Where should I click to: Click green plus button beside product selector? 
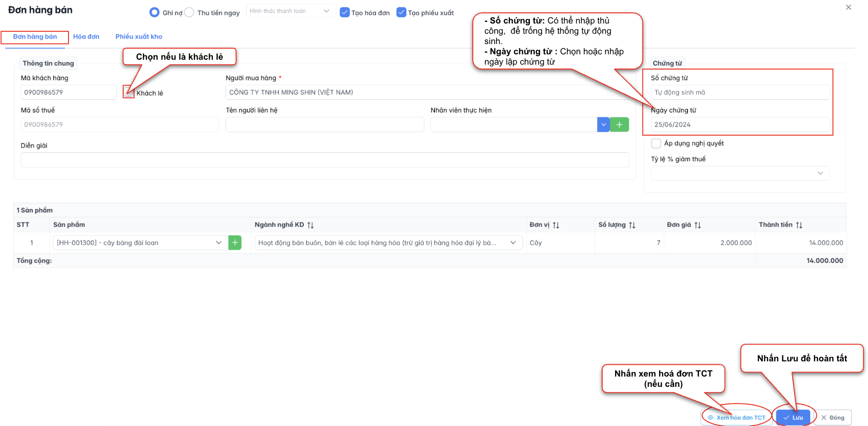pos(235,243)
